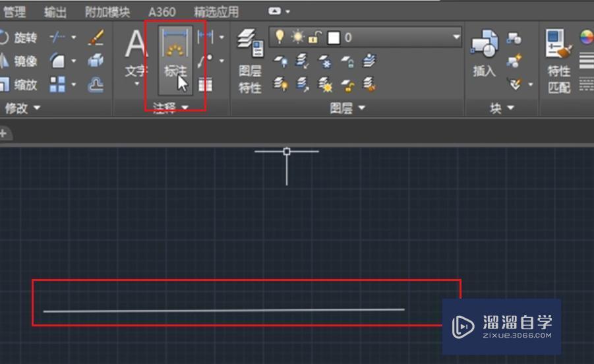Open the ribbon minimize options arrow

[x=288, y=12]
